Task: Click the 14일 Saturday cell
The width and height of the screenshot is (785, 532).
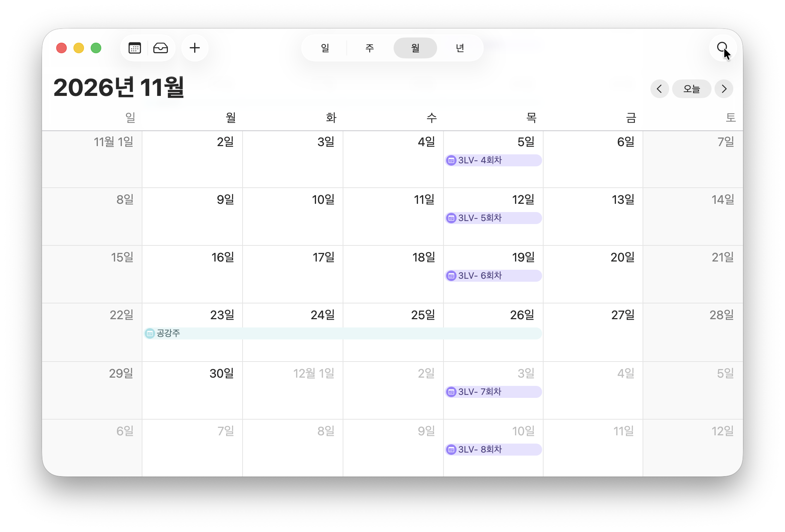Action: coord(693,217)
